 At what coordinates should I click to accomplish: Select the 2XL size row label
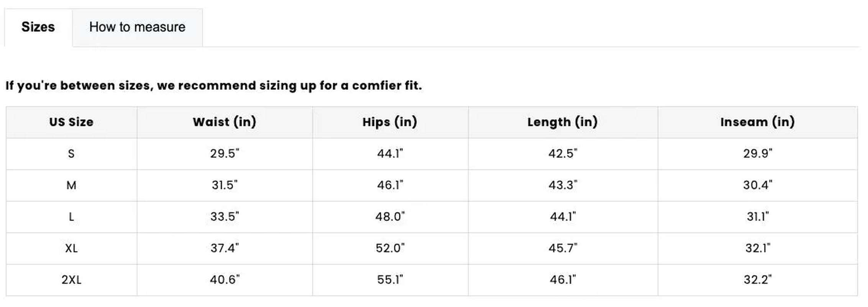[x=71, y=280]
